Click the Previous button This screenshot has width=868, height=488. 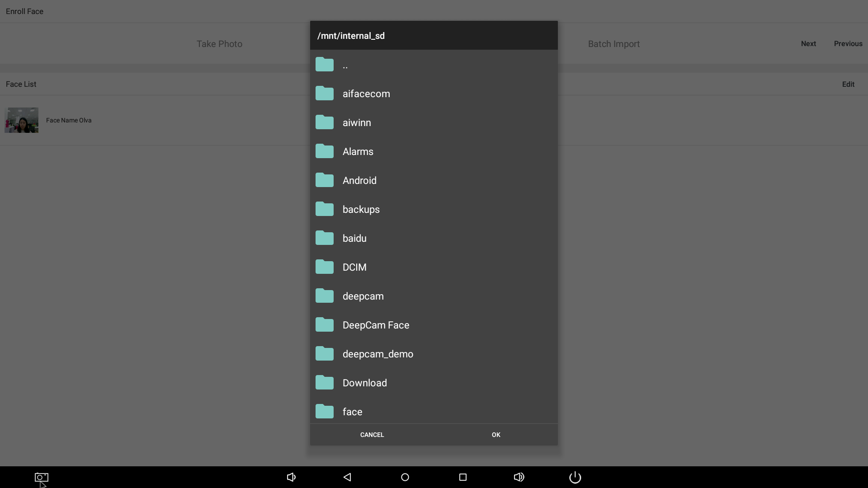tap(848, 44)
